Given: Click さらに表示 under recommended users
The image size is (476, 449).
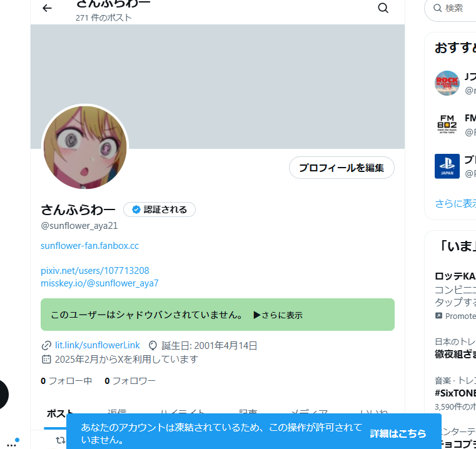Looking at the screenshot, I should 455,203.
